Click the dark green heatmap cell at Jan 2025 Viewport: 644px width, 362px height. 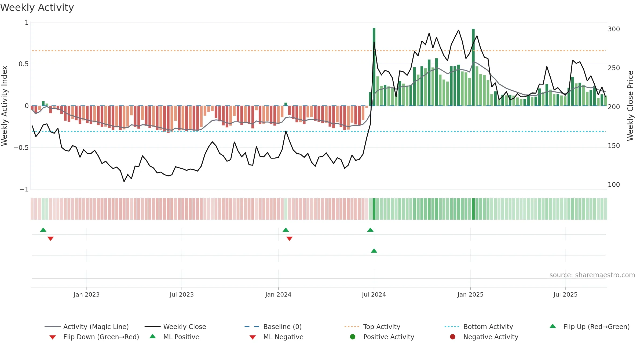(x=473, y=209)
